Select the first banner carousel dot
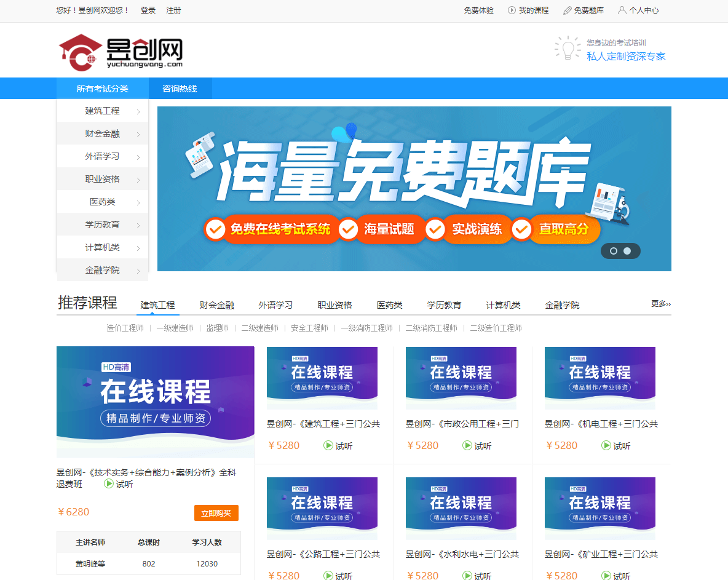Screen dimensions: 728x580 pyautogui.click(x=613, y=251)
